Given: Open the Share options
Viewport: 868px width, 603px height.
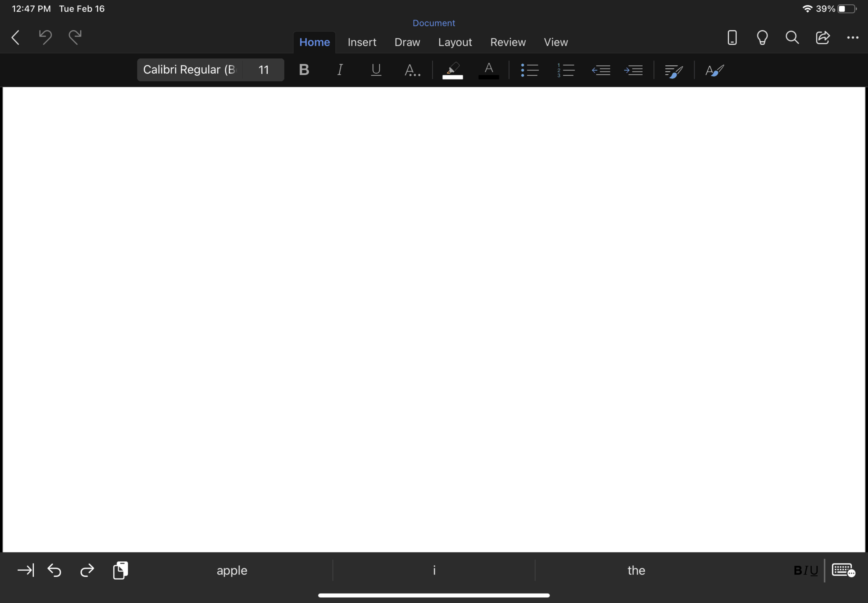Looking at the screenshot, I should pyautogui.click(x=822, y=38).
